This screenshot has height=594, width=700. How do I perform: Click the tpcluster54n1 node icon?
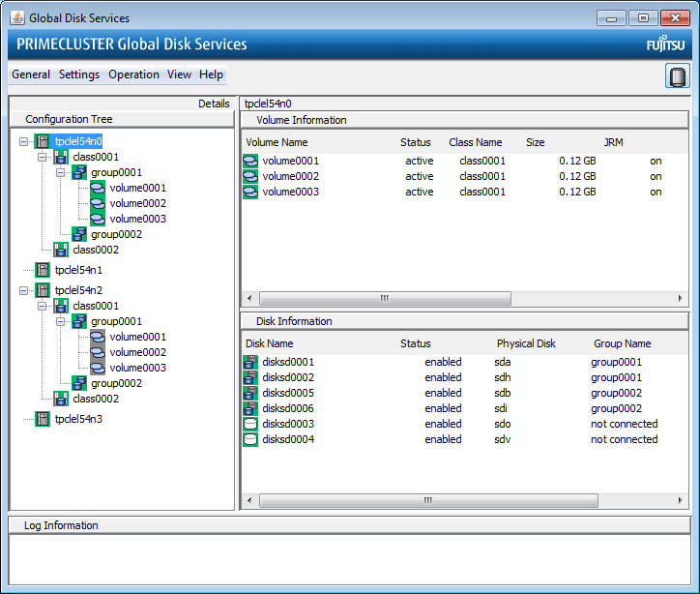point(43,271)
